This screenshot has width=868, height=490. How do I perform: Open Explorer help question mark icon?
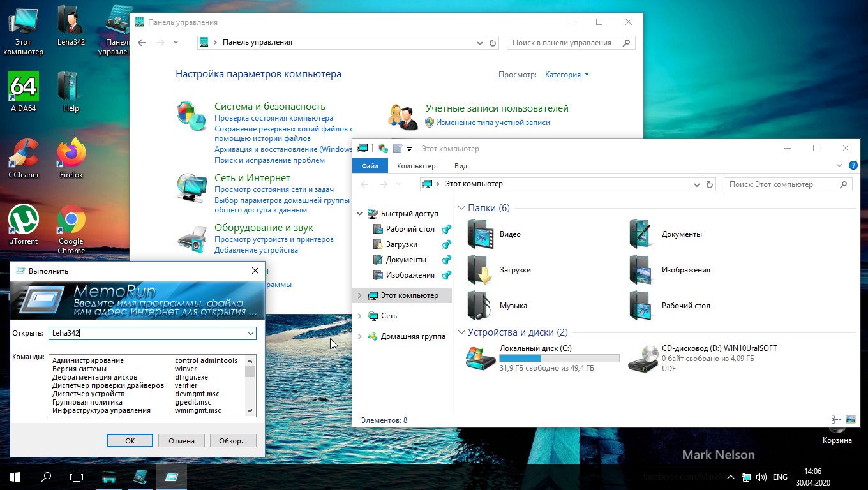(853, 165)
